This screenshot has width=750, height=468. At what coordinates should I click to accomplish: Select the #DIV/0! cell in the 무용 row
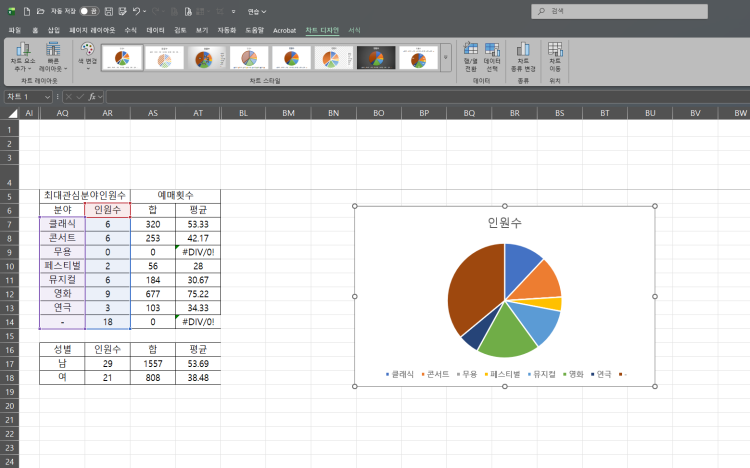[197, 252]
